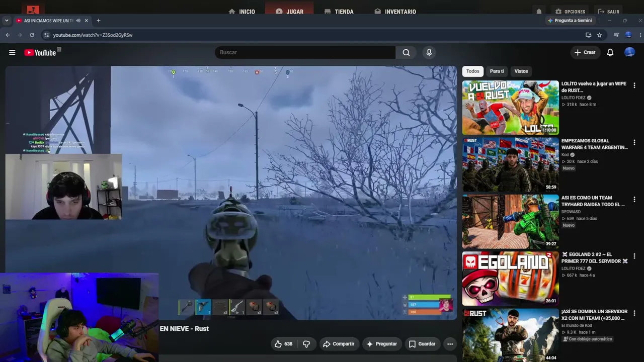Click the Preguntar button
This screenshot has height=362, width=644.
pyautogui.click(x=382, y=344)
